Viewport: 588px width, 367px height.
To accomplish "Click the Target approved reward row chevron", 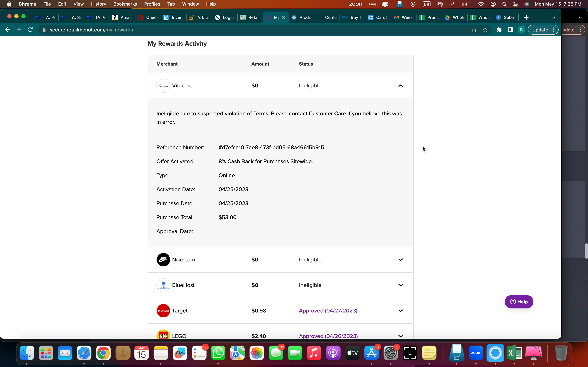I will point(400,310).
